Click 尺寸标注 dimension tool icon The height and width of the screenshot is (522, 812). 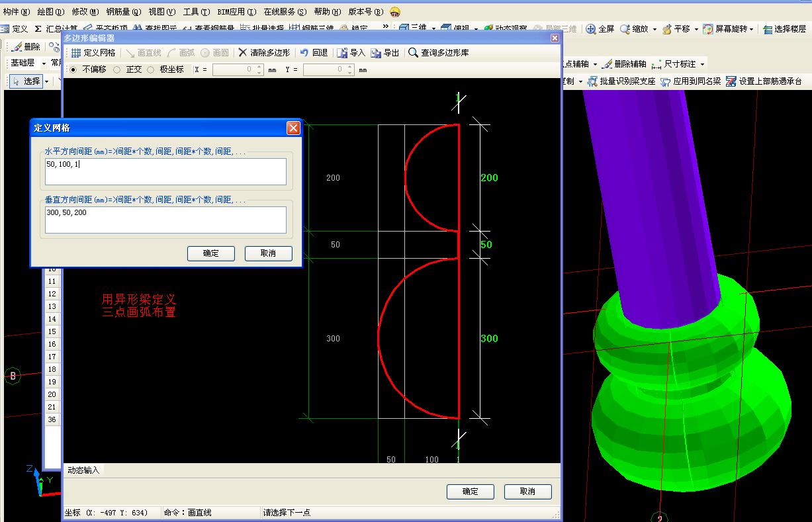pyautogui.click(x=656, y=64)
